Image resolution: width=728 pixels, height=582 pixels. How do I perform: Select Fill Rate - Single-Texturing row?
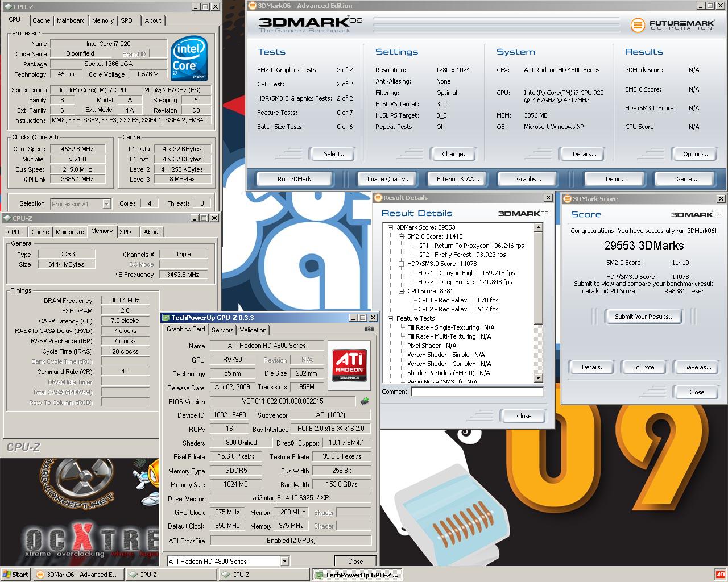pos(450,327)
